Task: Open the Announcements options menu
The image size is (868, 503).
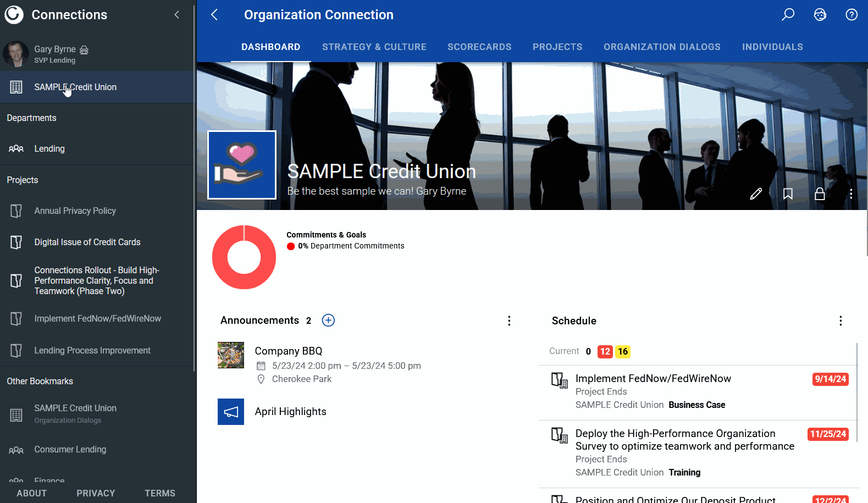Action: click(x=509, y=320)
